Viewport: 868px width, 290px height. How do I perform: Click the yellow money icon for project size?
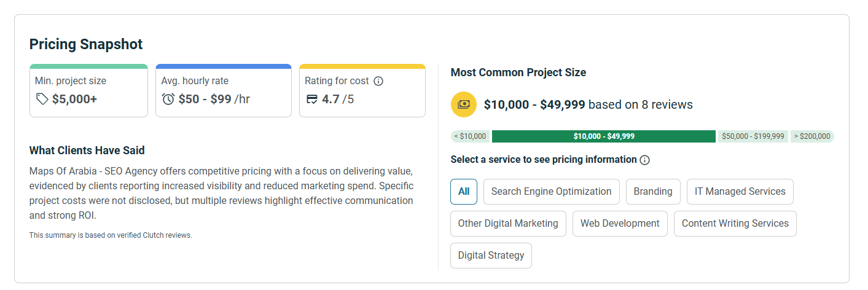tap(464, 104)
